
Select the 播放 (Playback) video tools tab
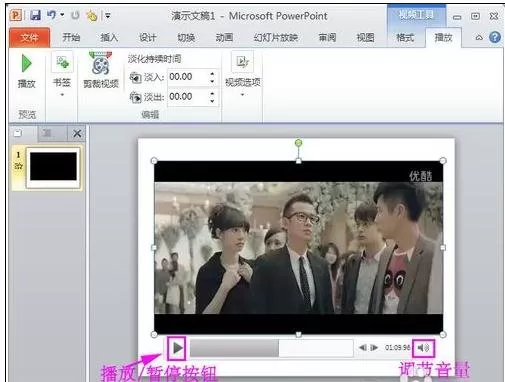443,37
